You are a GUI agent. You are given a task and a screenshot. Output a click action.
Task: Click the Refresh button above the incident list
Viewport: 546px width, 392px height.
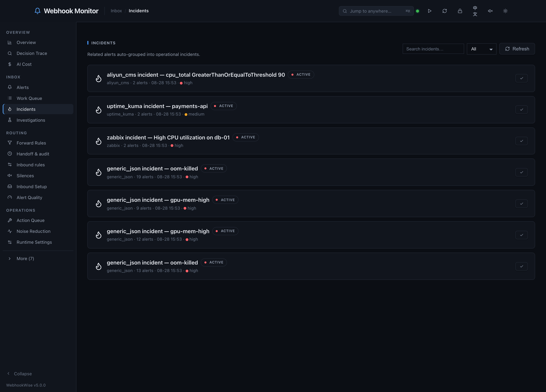pos(517,49)
